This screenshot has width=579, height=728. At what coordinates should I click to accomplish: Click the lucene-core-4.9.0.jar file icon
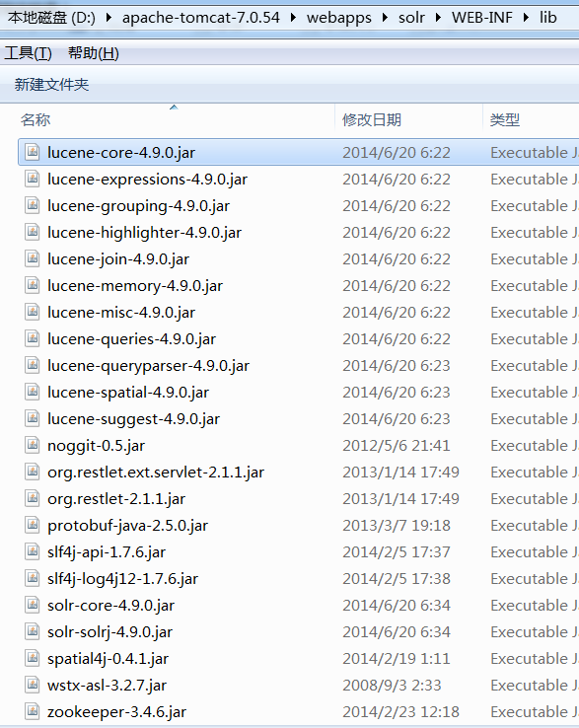[32, 152]
